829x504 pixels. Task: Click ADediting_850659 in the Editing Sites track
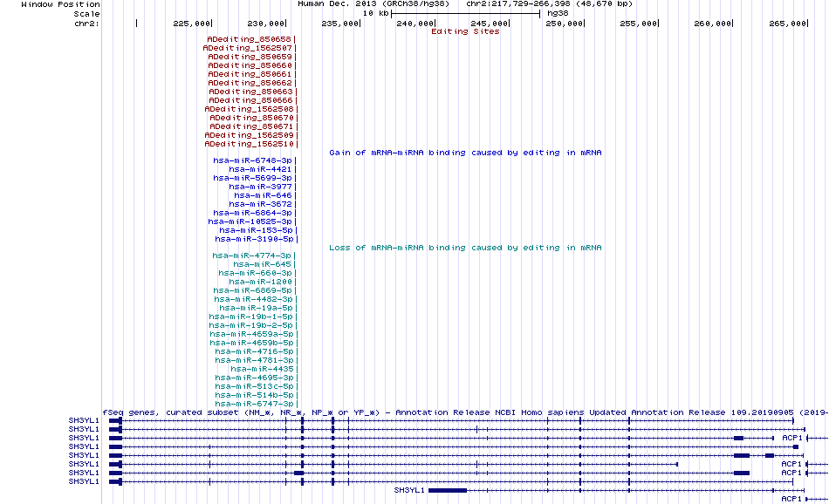click(250, 57)
